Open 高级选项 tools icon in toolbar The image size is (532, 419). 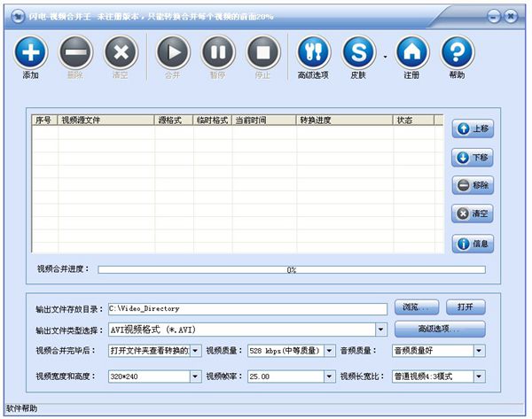coord(314,52)
